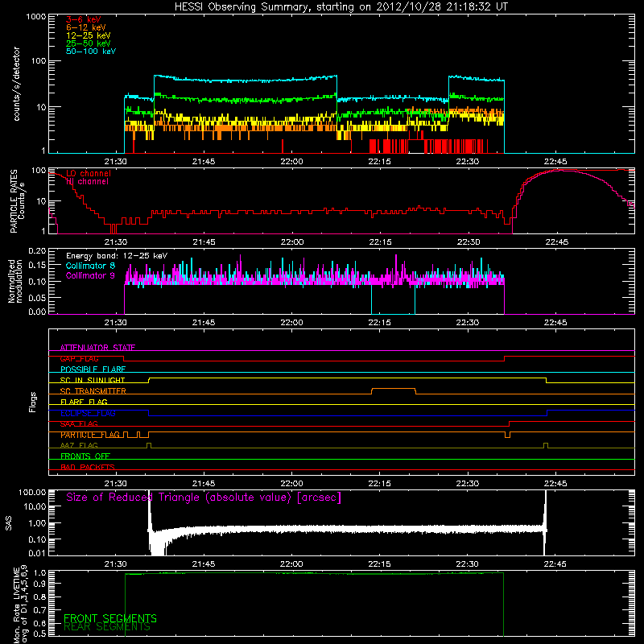Click the SC_TRANSMITTER flag label
Viewport: 644px width, 644px height.
point(93,391)
